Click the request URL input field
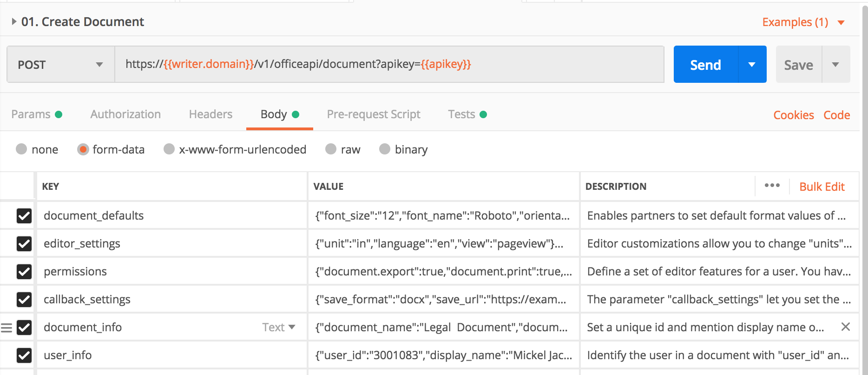The height and width of the screenshot is (375, 868). tap(389, 64)
